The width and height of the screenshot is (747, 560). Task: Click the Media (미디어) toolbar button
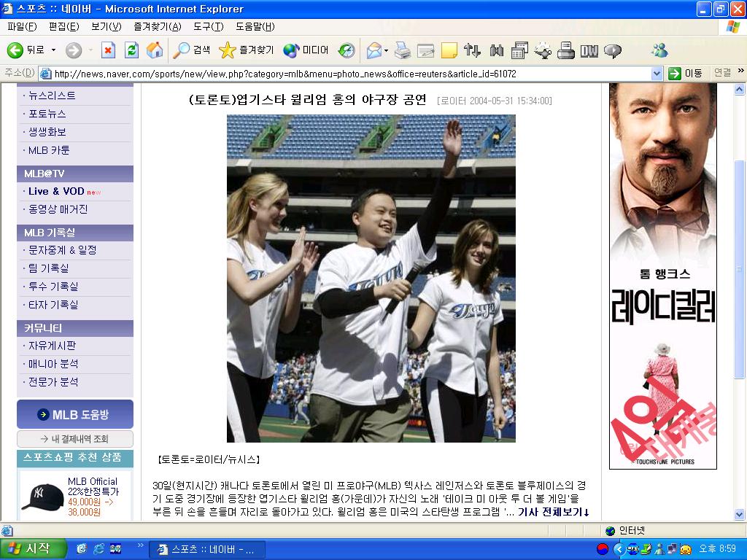pos(306,50)
